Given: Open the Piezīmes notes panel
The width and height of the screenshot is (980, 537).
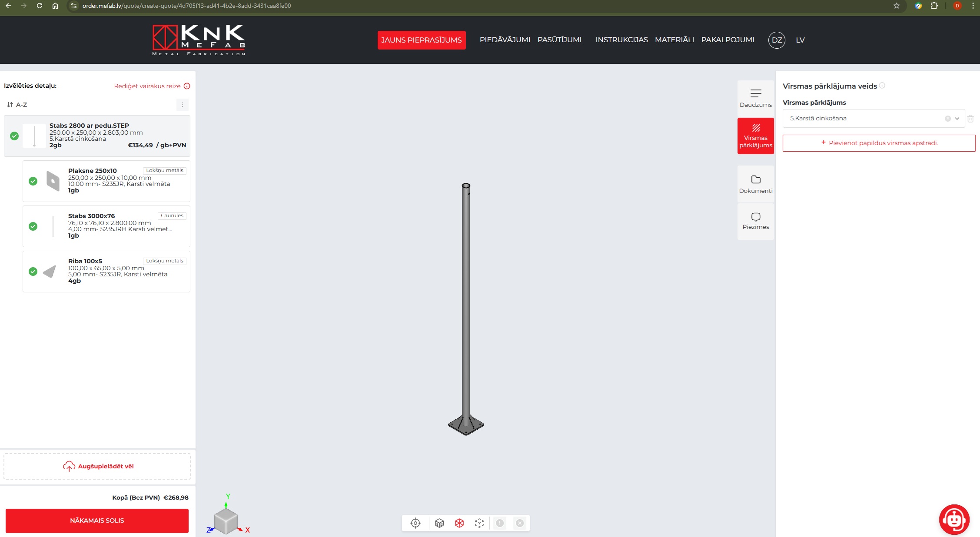Looking at the screenshot, I should [756, 221].
